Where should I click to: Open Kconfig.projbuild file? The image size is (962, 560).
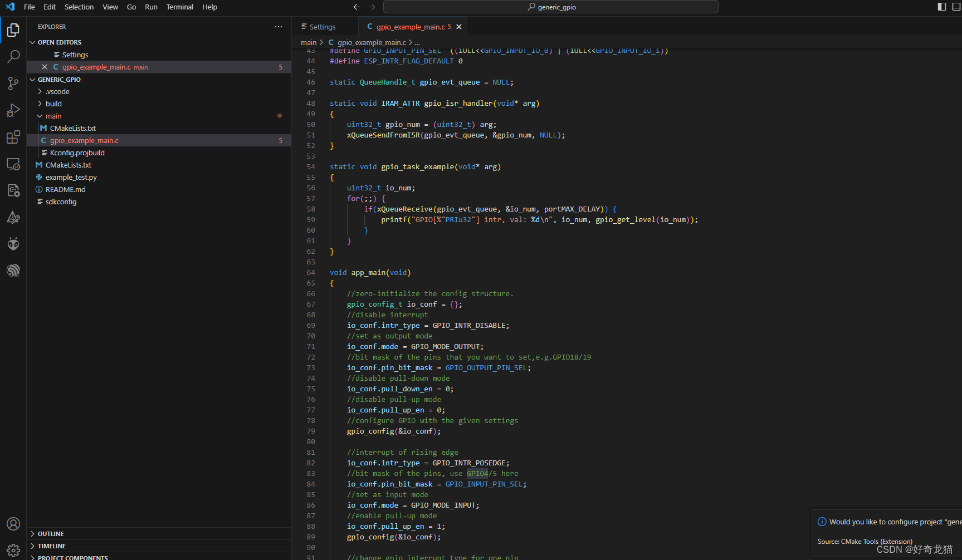(x=159, y=153)
